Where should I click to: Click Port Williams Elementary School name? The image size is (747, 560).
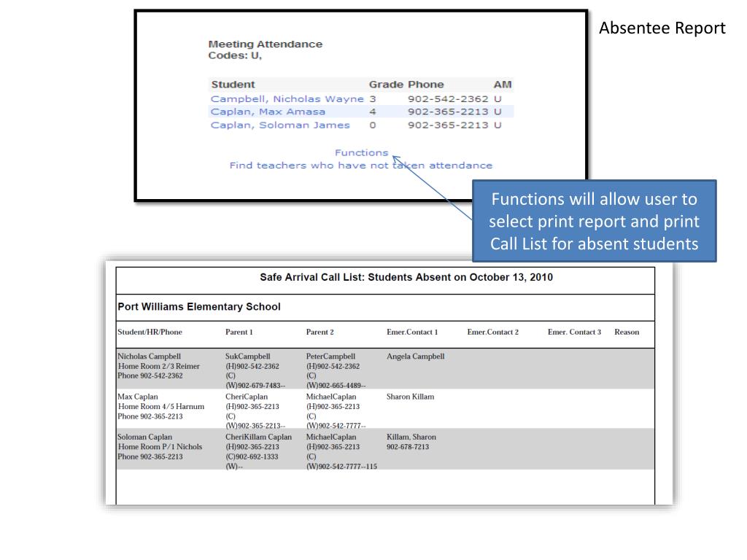coord(199,307)
